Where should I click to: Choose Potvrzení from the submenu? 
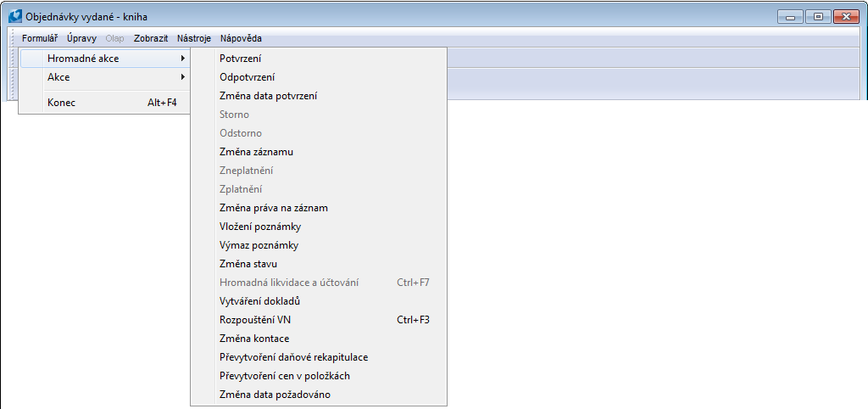(x=240, y=59)
